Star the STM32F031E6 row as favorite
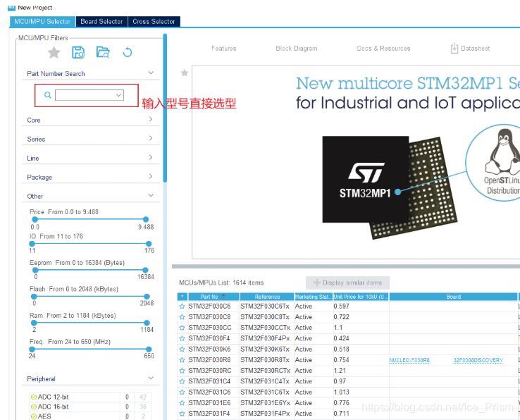 182,403
